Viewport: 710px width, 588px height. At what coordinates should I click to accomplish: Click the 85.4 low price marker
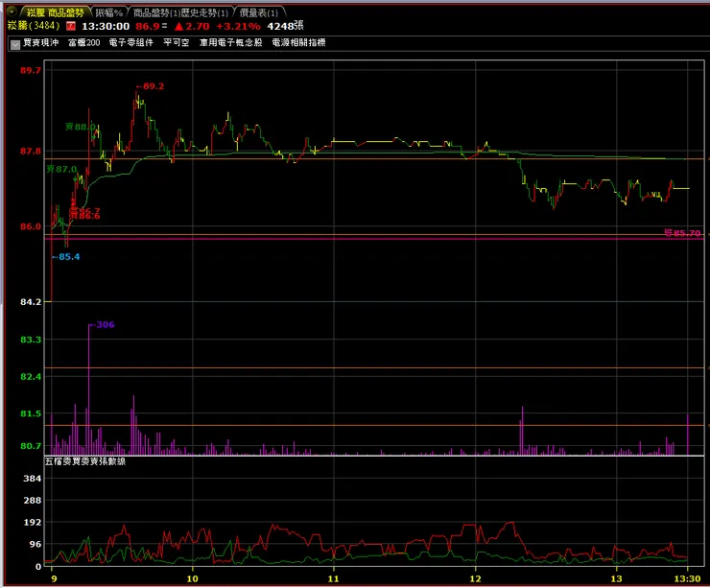[65, 257]
